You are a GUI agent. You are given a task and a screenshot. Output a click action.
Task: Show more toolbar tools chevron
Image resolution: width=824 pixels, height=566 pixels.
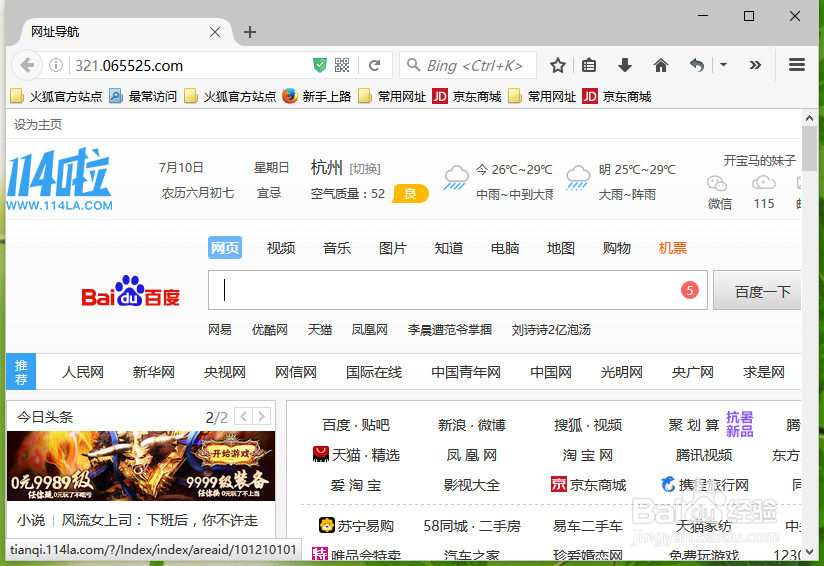(755, 65)
